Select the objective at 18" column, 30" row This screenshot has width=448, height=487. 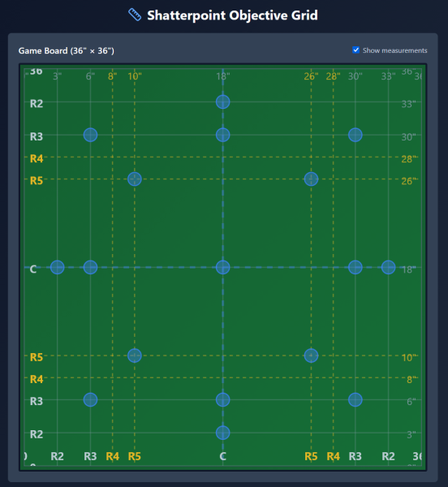click(x=223, y=135)
